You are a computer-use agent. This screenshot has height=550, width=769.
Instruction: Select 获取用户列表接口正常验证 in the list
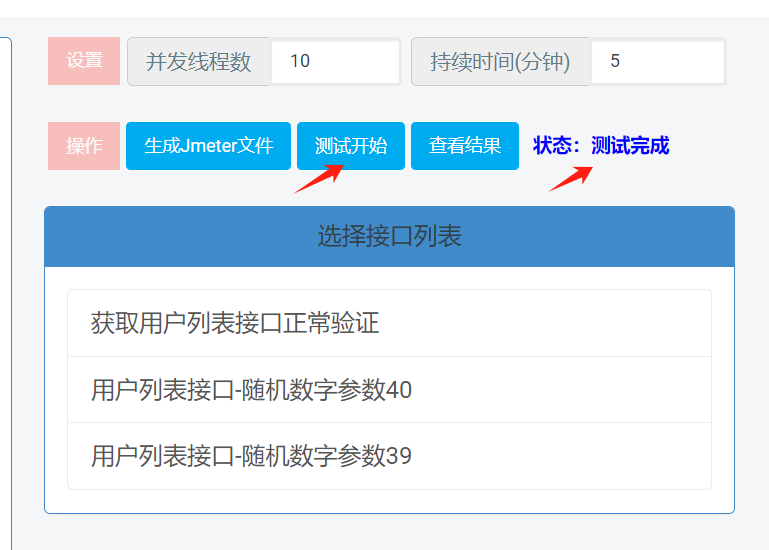[389, 323]
